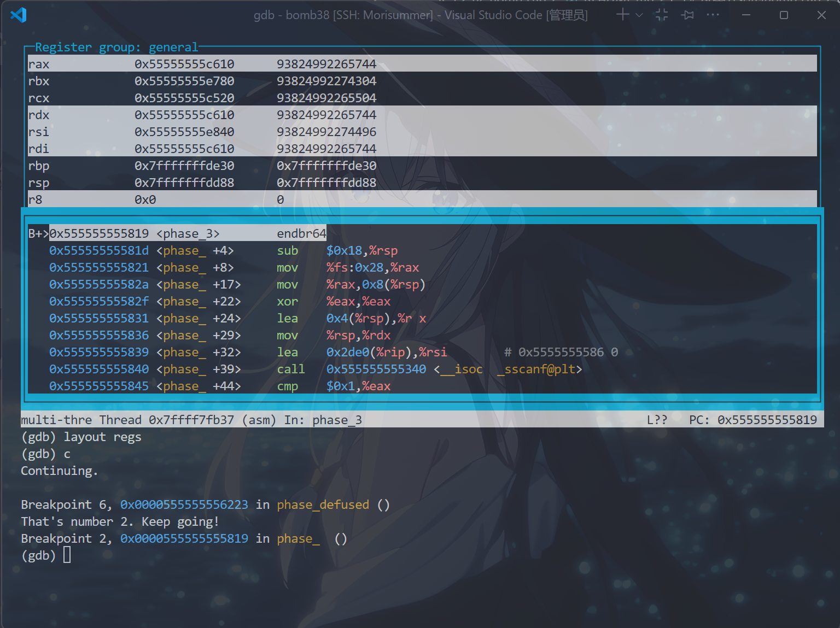Viewport: 840px width, 628px height.
Task: Click the PC address in status line
Action: [767, 420]
